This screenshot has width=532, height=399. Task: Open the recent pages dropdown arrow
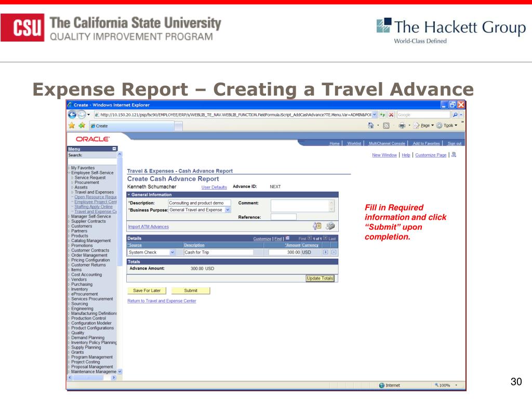click(x=88, y=115)
